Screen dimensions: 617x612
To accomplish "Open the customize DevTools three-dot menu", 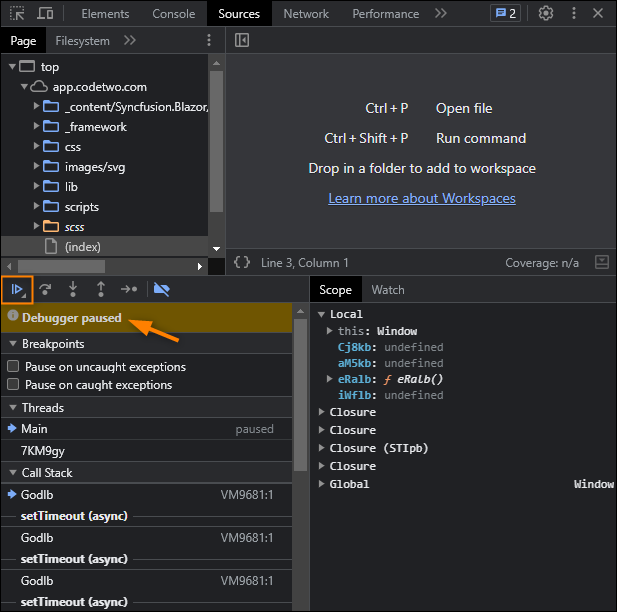I will pos(574,13).
